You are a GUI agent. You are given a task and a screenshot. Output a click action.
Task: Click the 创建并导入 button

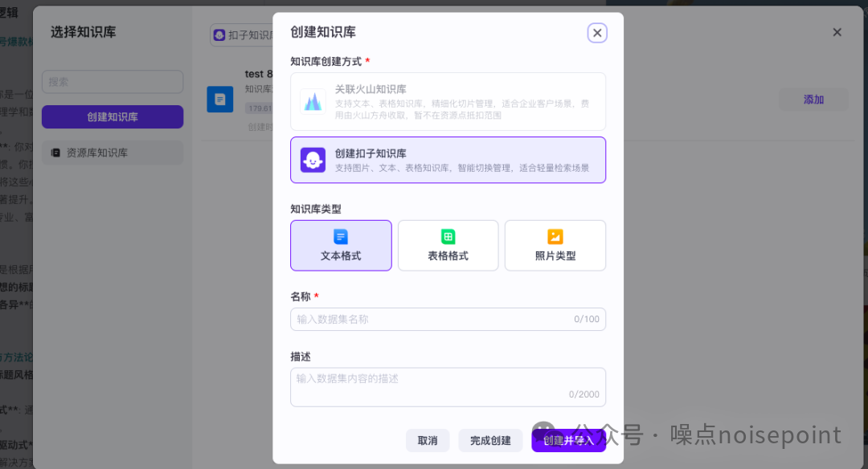568,441
